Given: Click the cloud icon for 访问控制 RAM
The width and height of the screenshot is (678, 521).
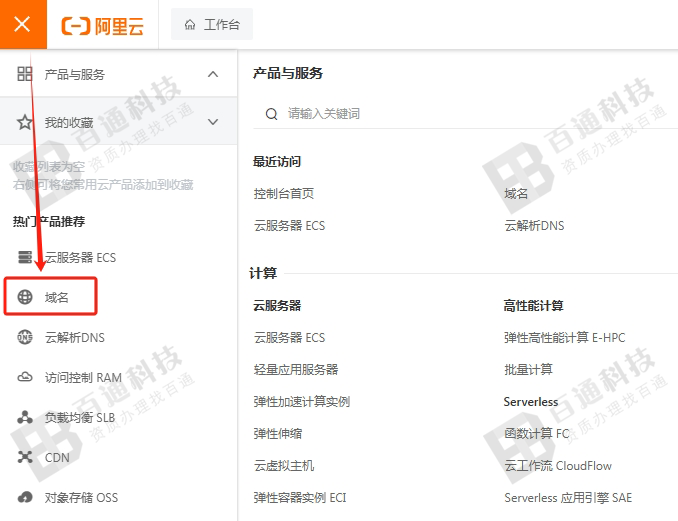Looking at the screenshot, I should (25, 377).
